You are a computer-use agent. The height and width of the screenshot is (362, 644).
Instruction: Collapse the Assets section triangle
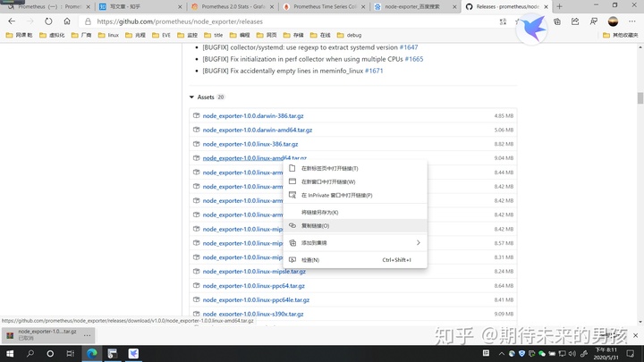pyautogui.click(x=191, y=97)
